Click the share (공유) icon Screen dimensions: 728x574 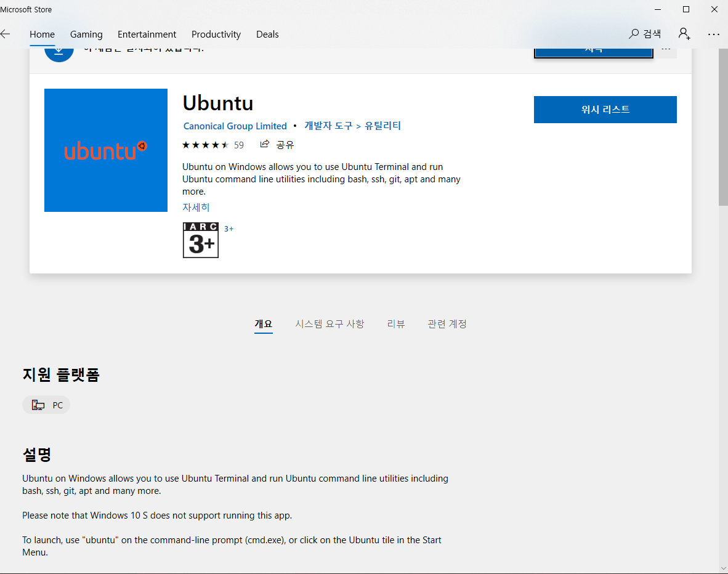265,144
